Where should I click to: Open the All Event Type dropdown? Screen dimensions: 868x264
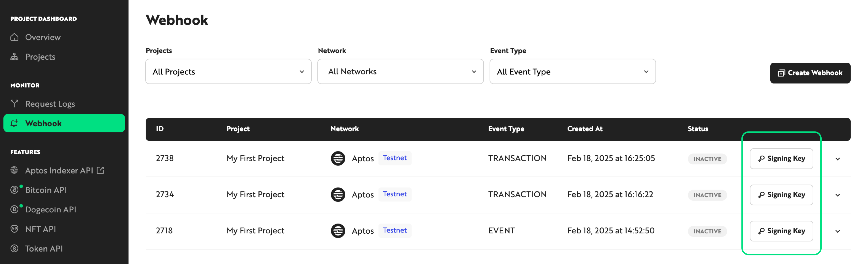coord(572,72)
